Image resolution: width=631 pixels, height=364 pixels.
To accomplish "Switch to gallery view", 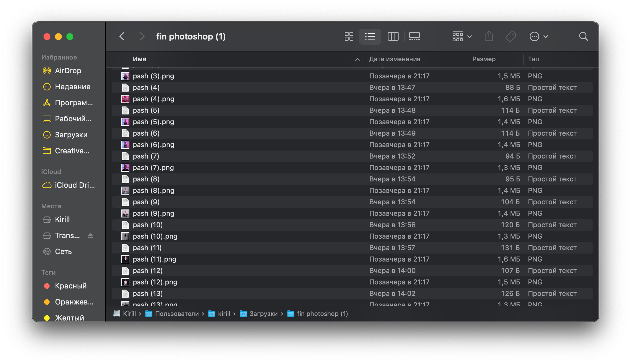I will point(414,37).
